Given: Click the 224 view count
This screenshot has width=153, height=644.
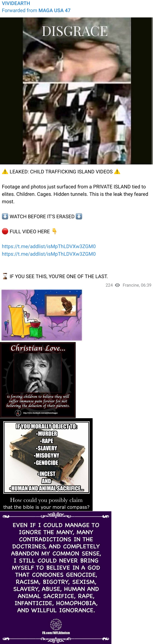Looking at the screenshot, I should coord(109,285).
